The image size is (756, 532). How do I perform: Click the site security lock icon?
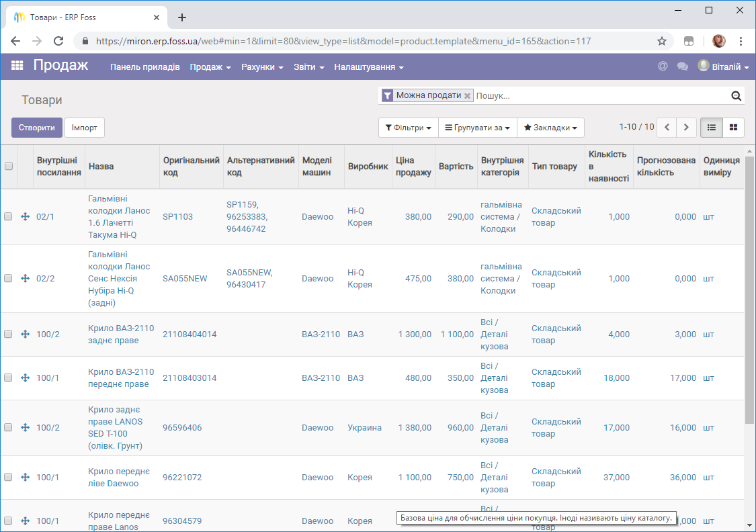point(85,41)
